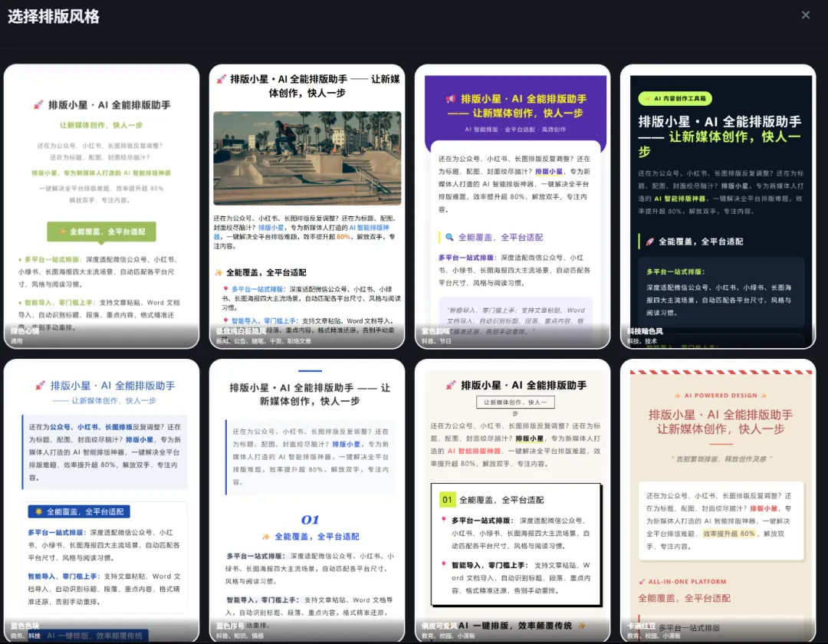Select the 绿色心情 layout style card
Image resolution: width=828 pixels, height=644 pixels.
pos(101,206)
